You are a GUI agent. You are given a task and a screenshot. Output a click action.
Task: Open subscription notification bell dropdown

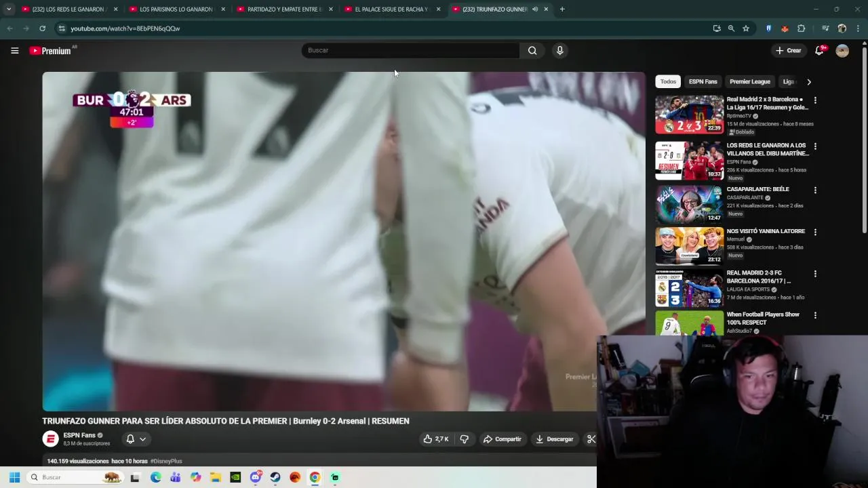[x=136, y=439]
